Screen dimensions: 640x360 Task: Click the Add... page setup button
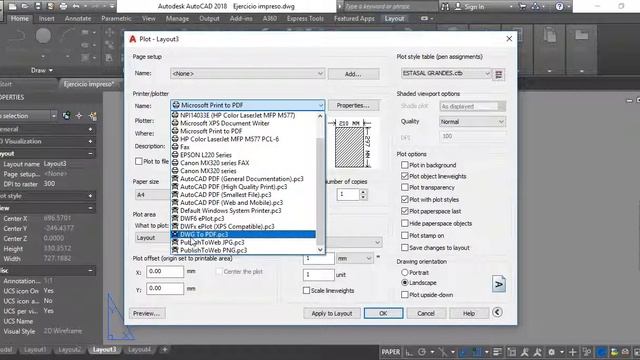[x=353, y=74]
